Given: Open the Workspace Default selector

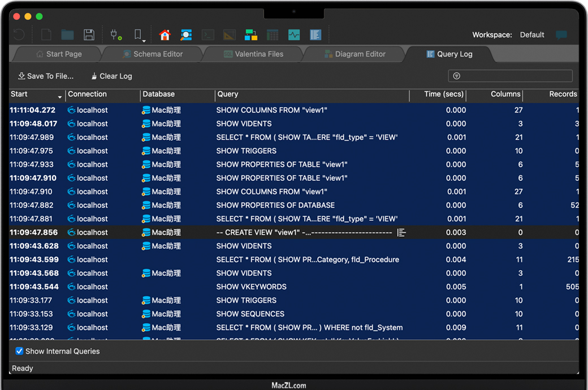Looking at the screenshot, I should point(531,35).
